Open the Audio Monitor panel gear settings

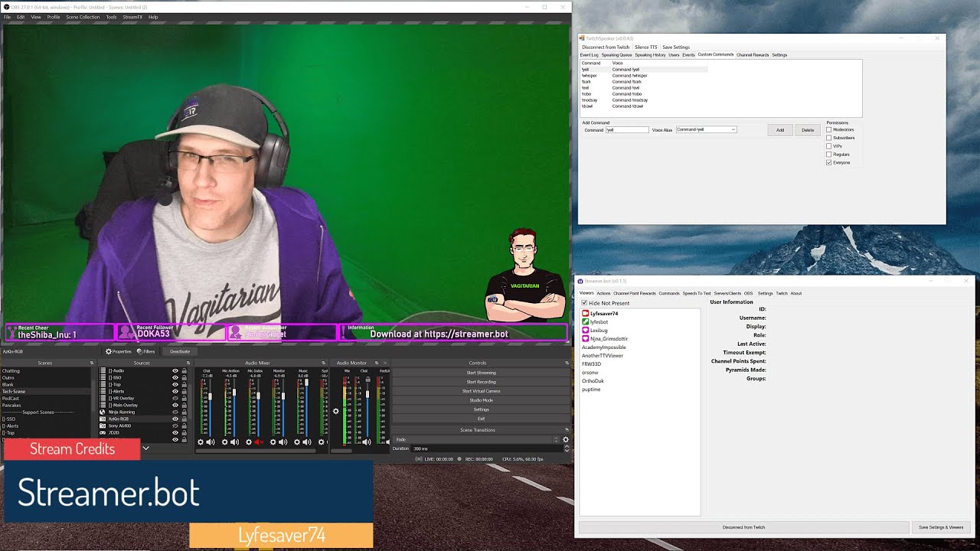(335, 412)
